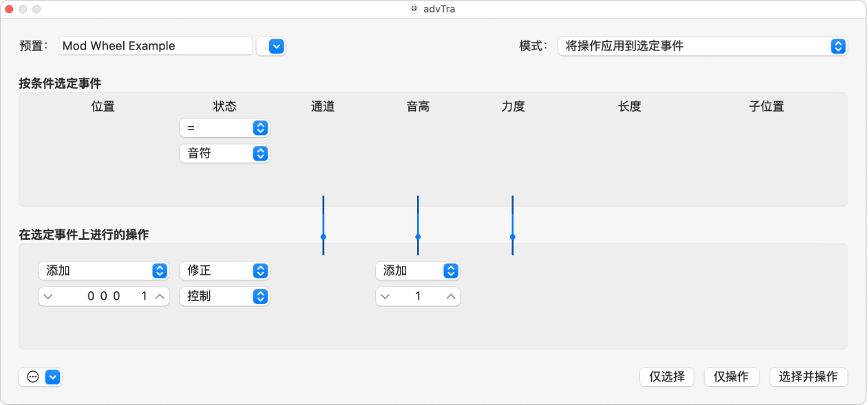Click the 仅操作 button

click(x=731, y=377)
